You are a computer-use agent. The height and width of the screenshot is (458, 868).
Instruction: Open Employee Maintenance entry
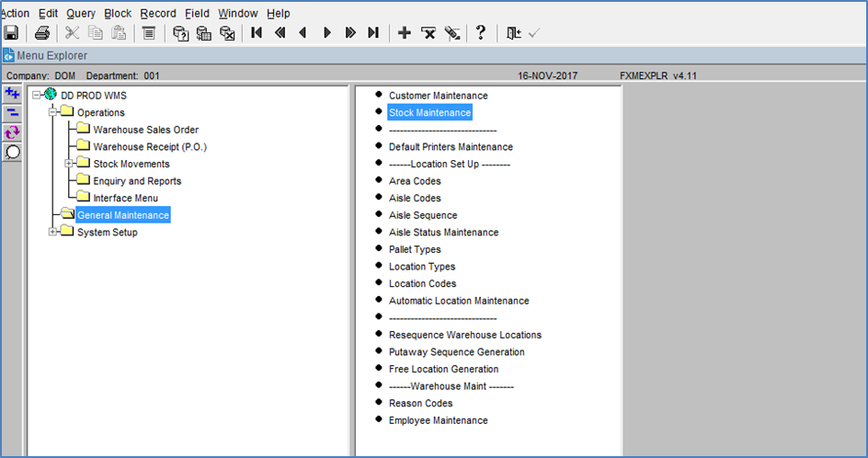tap(438, 420)
